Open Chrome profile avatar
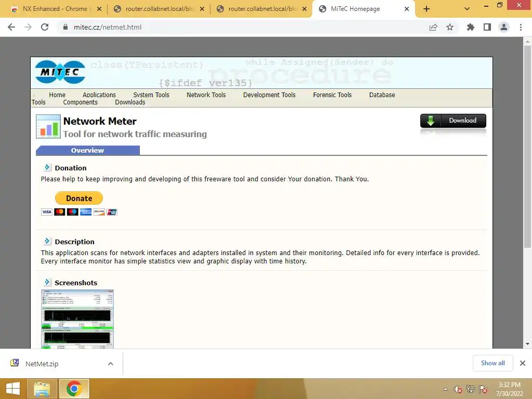Viewport: 532px width, 399px height. [504, 27]
